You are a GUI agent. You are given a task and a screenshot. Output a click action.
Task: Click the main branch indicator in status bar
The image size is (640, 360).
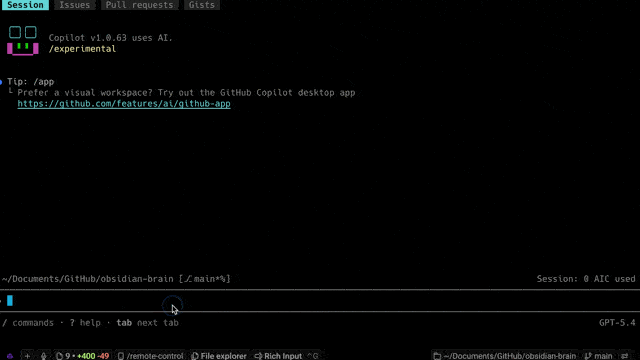(x=598, y=356)
